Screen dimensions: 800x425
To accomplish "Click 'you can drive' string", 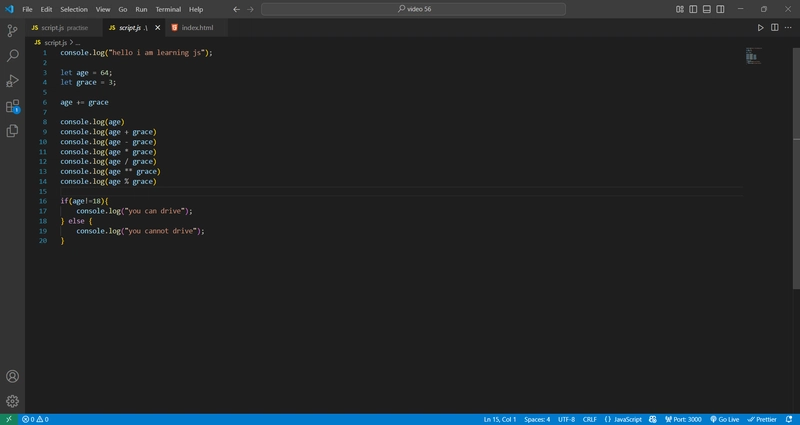I will coord(156,211).
